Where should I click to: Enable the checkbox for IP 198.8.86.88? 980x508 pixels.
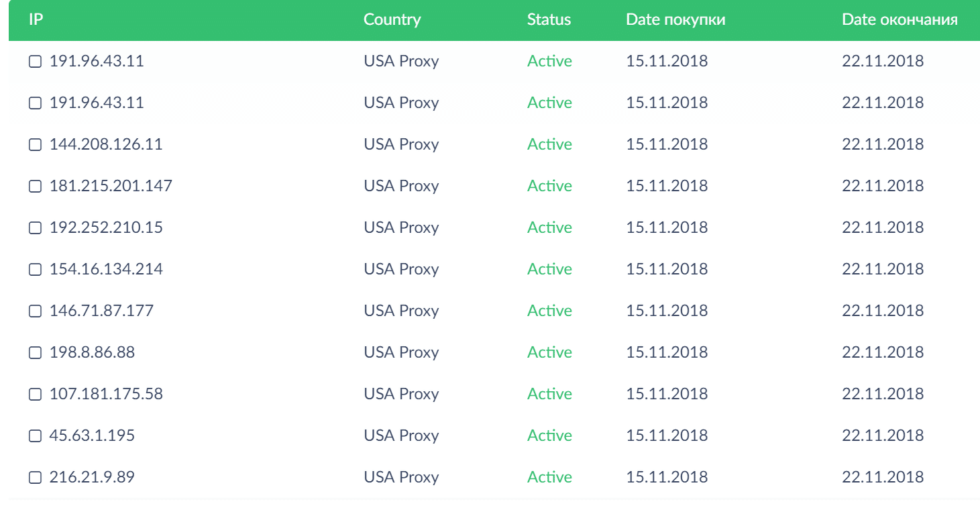(x=35, y=353)
